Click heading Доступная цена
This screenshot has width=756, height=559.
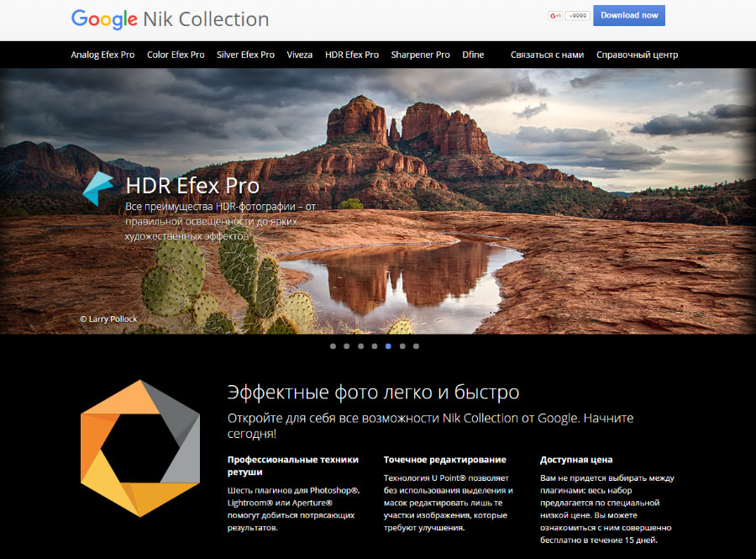click(576, 460)
